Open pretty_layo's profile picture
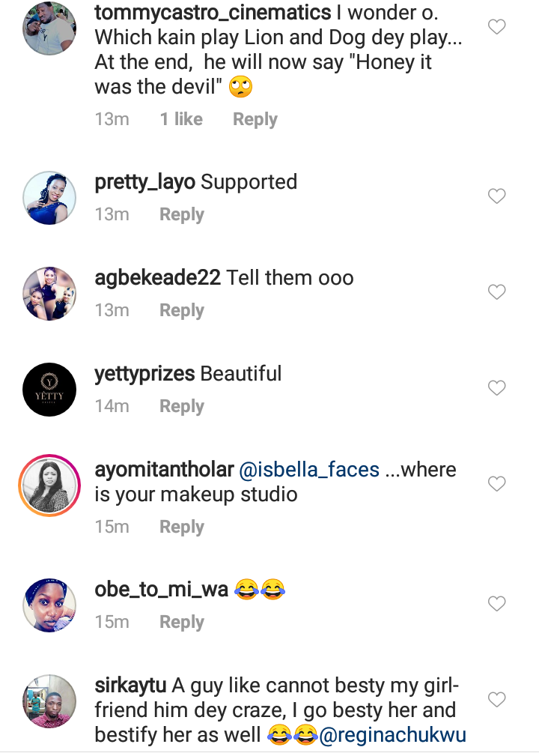This screenshot has width=539, height=756. pyautogui.click(x=49, y=198)
